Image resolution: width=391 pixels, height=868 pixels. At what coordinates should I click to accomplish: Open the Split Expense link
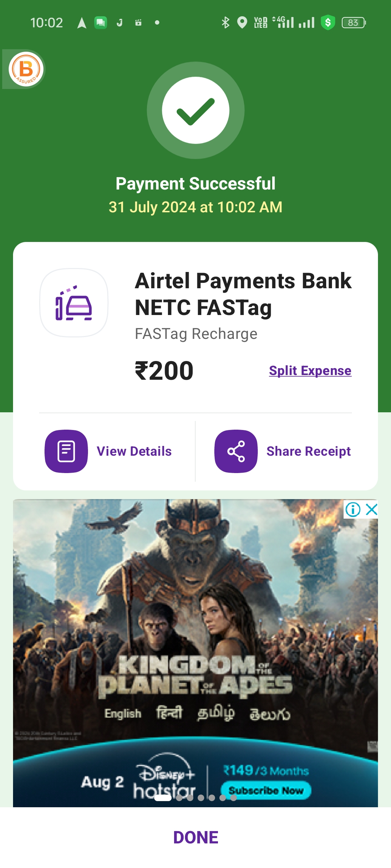click(310, 371)
